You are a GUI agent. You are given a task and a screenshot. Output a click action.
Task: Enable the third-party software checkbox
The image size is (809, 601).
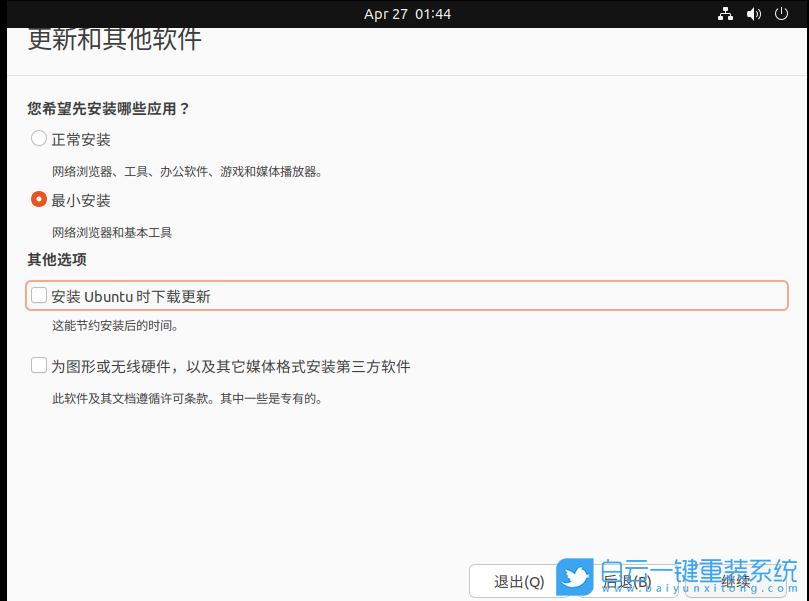(x=38, y=366)
